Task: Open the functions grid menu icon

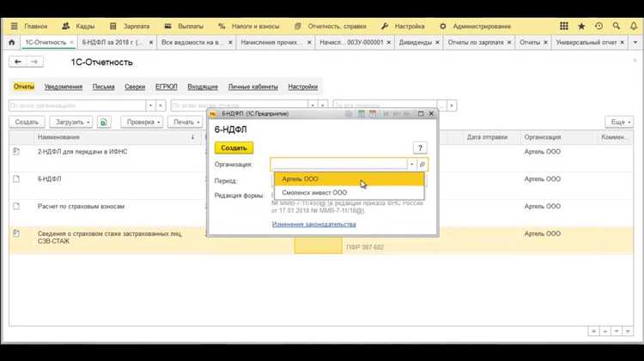Action: click(564, 27)
